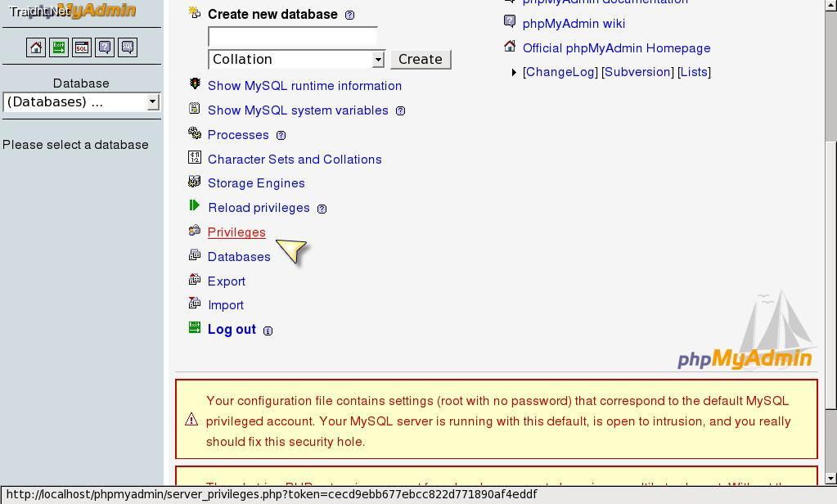Click help icon beside Processes

click(281, 135)
